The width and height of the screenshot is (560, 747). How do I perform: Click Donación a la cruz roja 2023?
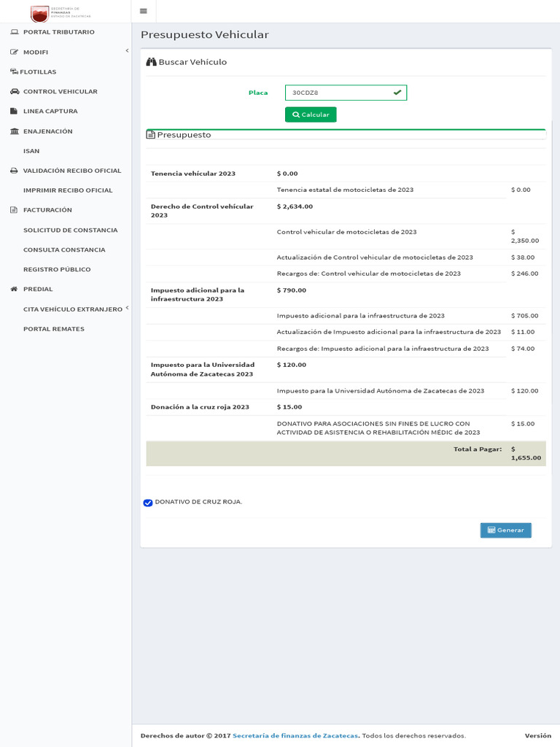coord(200,407)
